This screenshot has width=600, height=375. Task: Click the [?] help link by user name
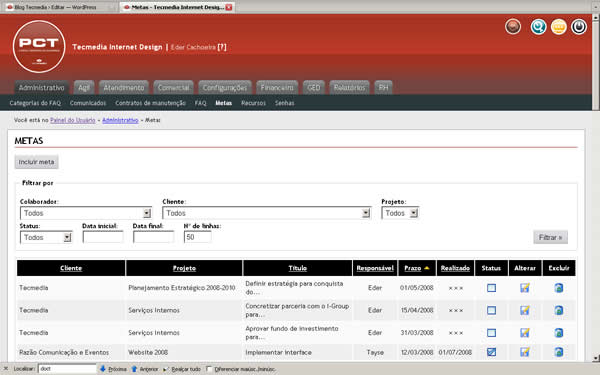(222, 47)
